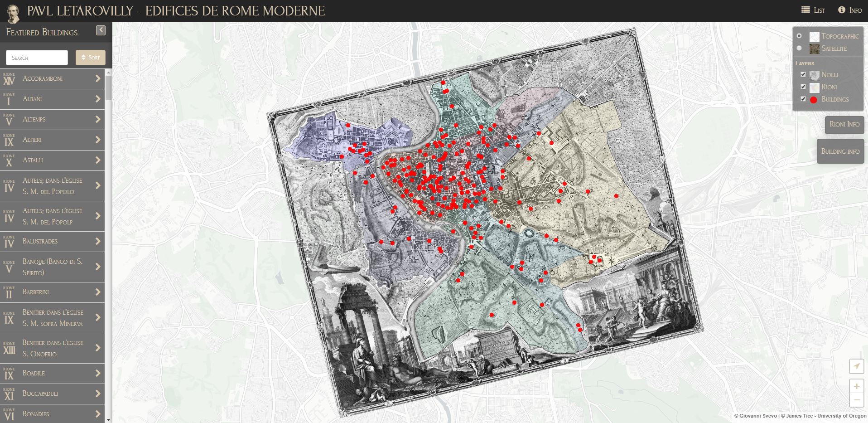Select Benitier S. M. sopra Minerva entry
Viewport: 868px width, 423px height.
pyautogui.click(x=52, y=318)
